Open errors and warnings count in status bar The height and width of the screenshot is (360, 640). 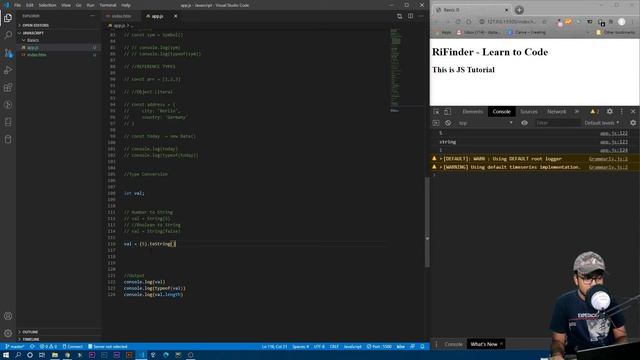48,347
